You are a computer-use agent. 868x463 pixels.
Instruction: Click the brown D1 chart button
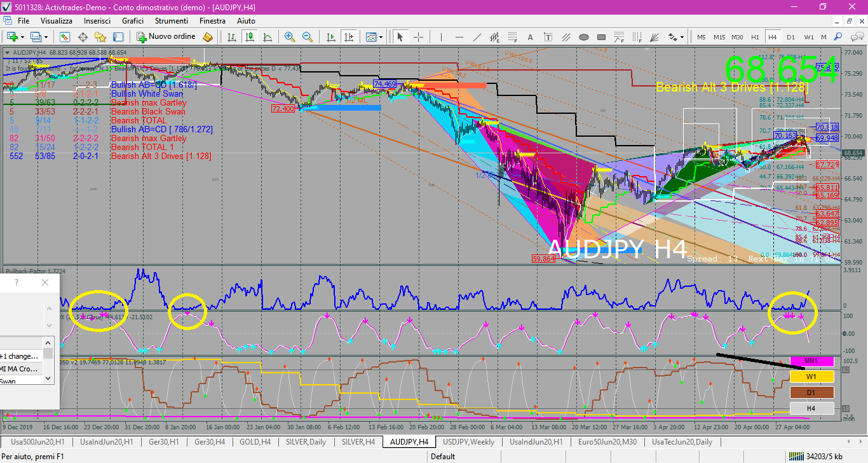coord(811,392)
